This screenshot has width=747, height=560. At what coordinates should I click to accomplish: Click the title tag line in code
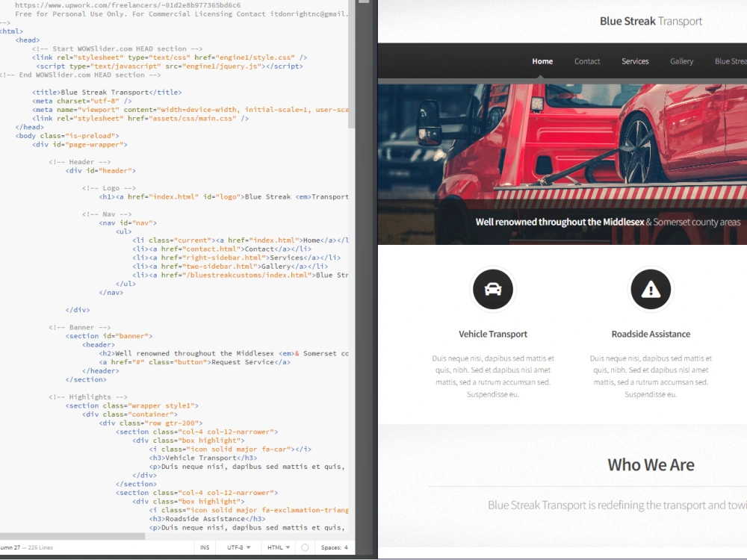(107, 93)
